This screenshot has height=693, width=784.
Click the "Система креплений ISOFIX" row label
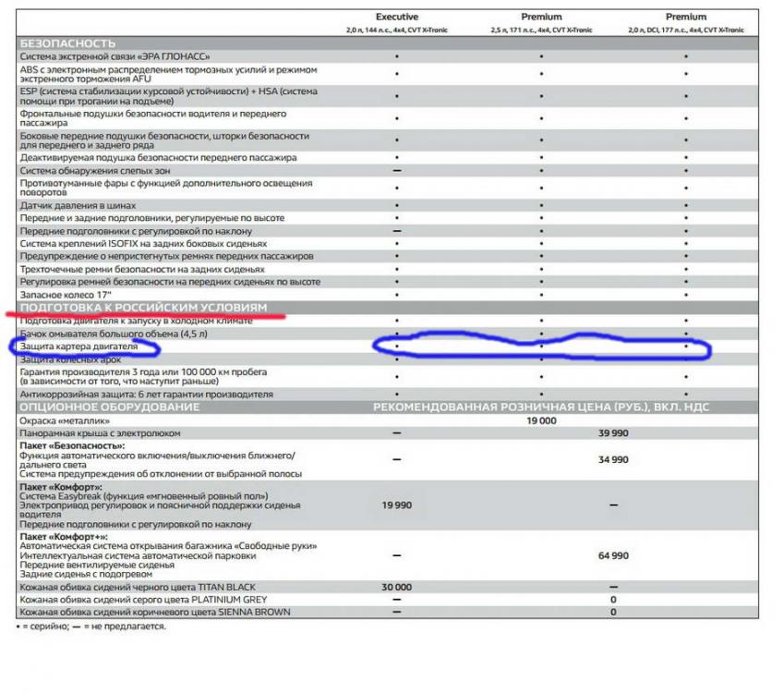click(x=143, y=244)
